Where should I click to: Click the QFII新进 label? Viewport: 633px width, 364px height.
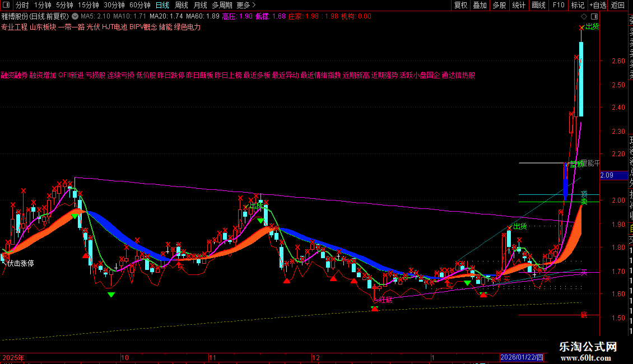71,75
